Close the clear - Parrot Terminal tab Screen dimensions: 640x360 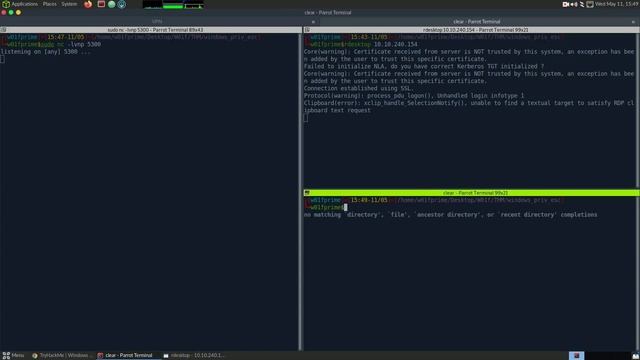(633, 22)
